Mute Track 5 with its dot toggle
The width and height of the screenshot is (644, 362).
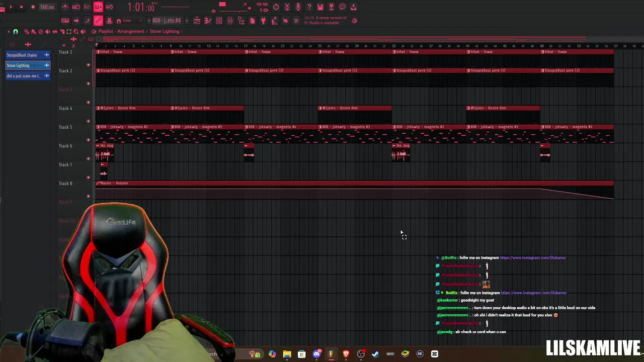point(89,139)
